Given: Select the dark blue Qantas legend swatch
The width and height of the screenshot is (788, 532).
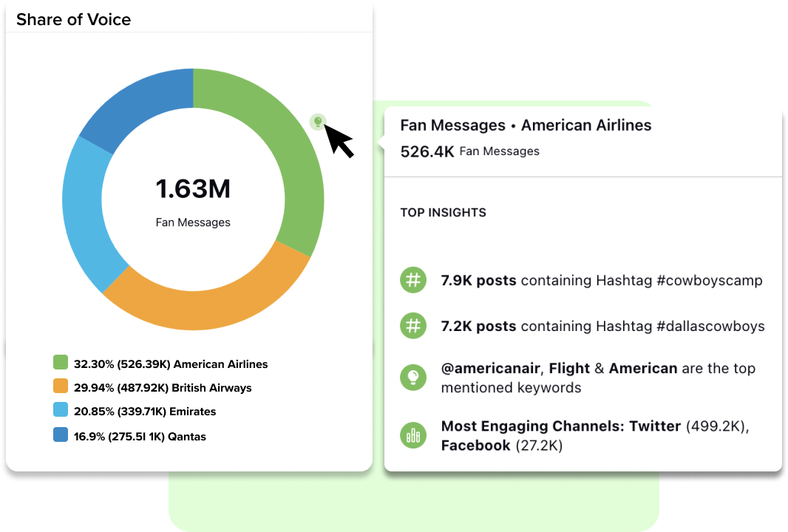Looking at the screenshot, I should pyautogui.click(x=61, y=434).
